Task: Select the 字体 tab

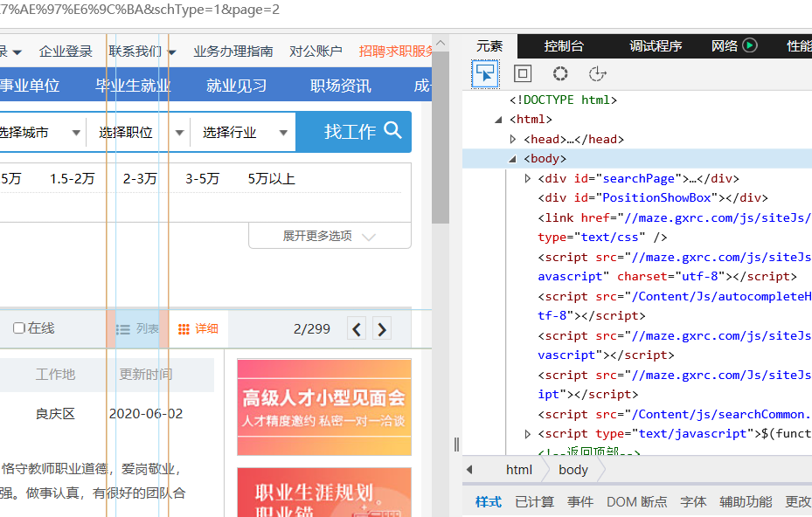Action: pyautogui.click(x=693, y=502)
